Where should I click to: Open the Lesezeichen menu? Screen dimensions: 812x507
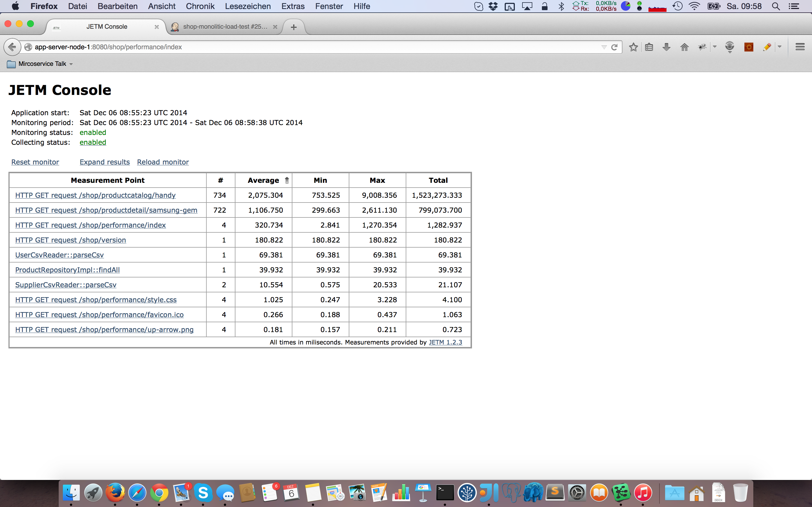pyautogui.click(x=248, y=6)
